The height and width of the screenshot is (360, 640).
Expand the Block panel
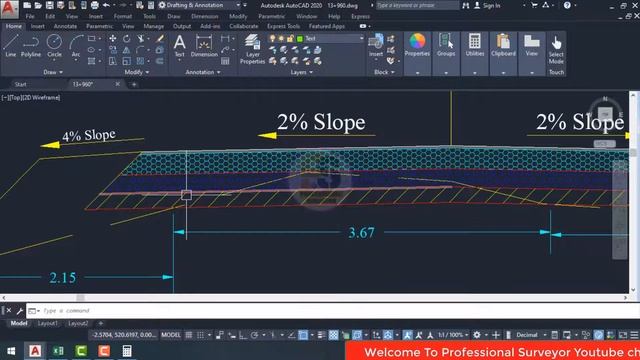click(384, 72)
